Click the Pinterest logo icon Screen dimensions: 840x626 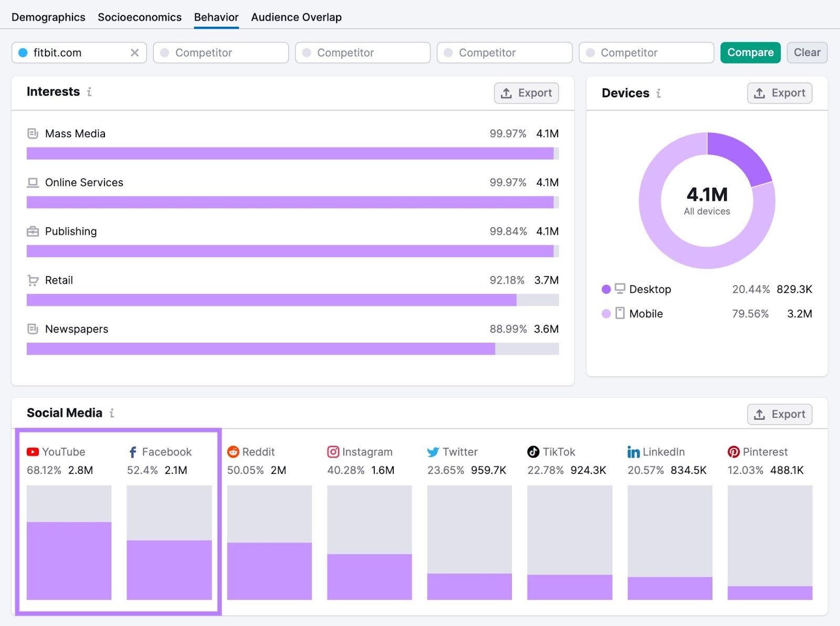click(x=733, y=452)
